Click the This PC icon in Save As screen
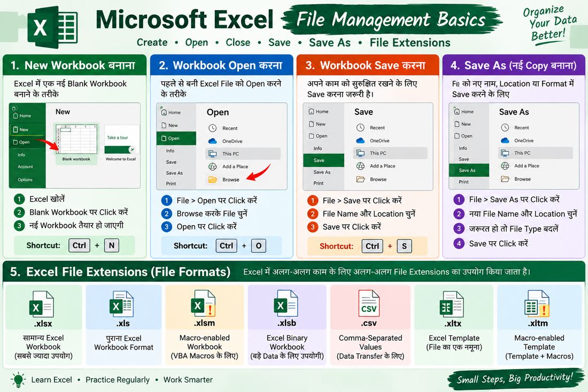The width and height of the screenshot is (588, 392). [505, 153]
